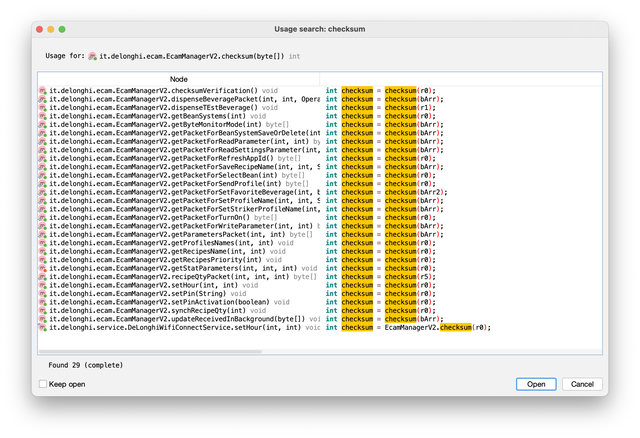Click the method icon beside getPacketForSaveRecipeName row
640x438 pixels.
43,167
